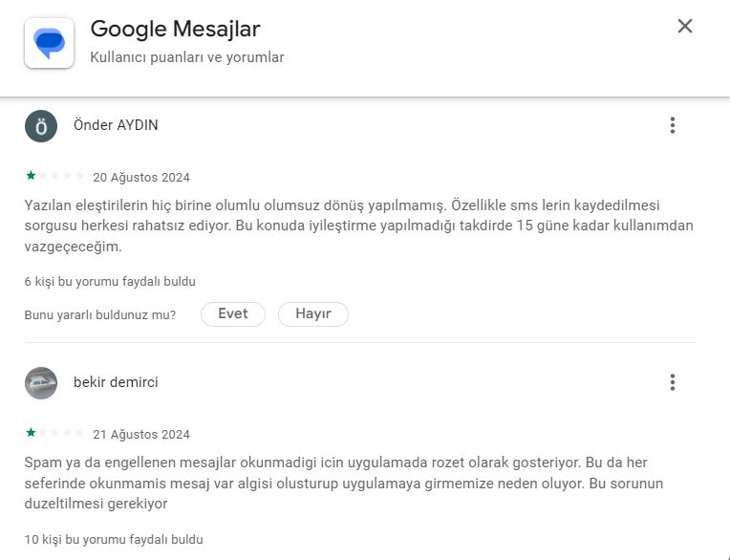This screenshot has height=560, width=730.
Task: Click the review text starting Yazılan eleştirilerin
Action: click(x=359, y=226)
